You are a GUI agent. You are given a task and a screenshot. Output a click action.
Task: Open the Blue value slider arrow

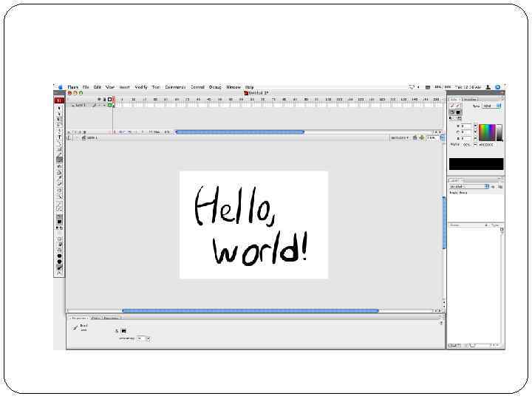point(475,138)
